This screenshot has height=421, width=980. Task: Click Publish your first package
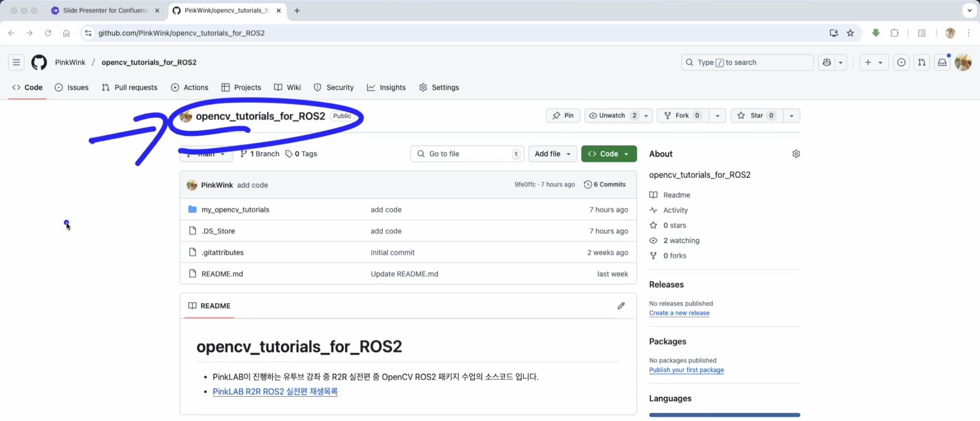click(x=687, y=370)
